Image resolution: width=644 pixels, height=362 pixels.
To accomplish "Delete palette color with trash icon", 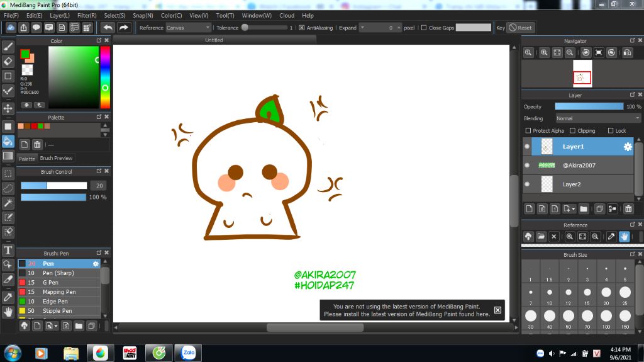I will click(x=37, y=144).
